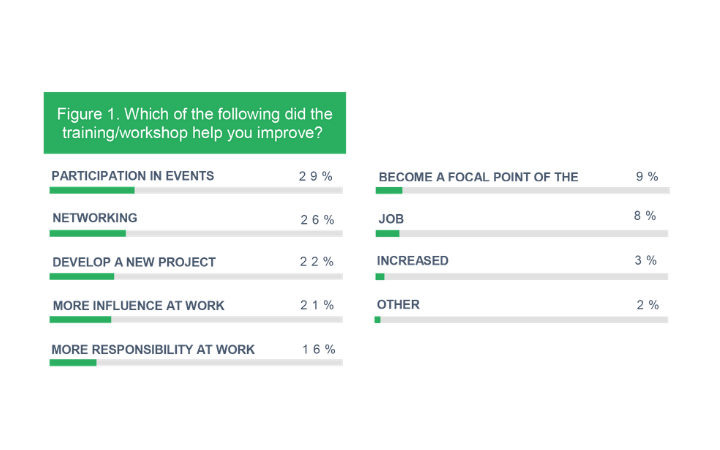
Task: Click the INCREASED label
Action: (x=412, y=261)
